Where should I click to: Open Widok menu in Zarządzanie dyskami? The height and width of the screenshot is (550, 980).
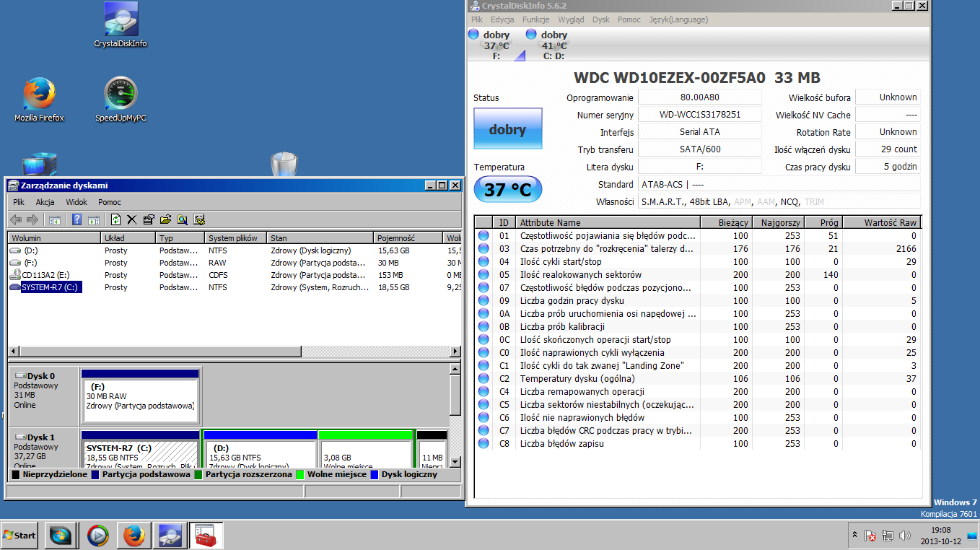[x=76, y=202]
